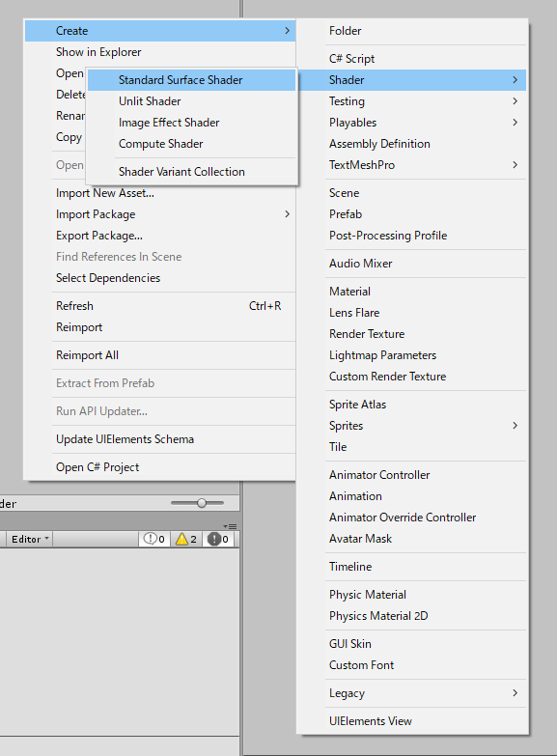Open the Create submenu
Viewport: 557px width, 756px height.
160,31
